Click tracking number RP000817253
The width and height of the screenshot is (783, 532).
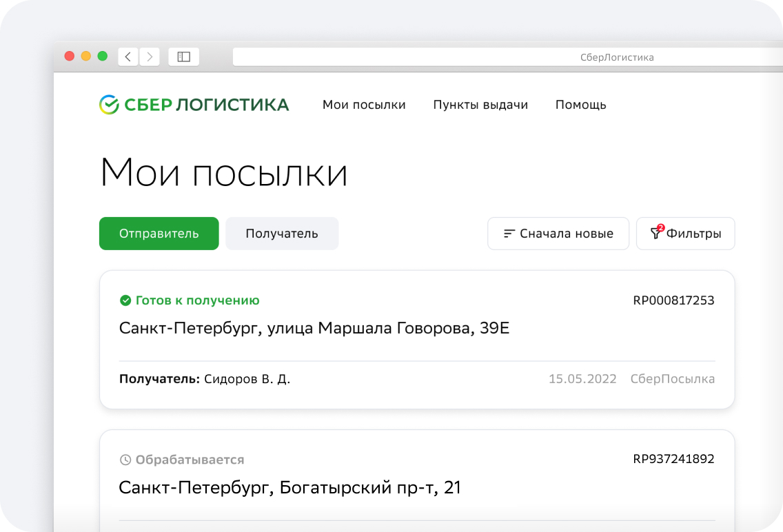[673, 300]
